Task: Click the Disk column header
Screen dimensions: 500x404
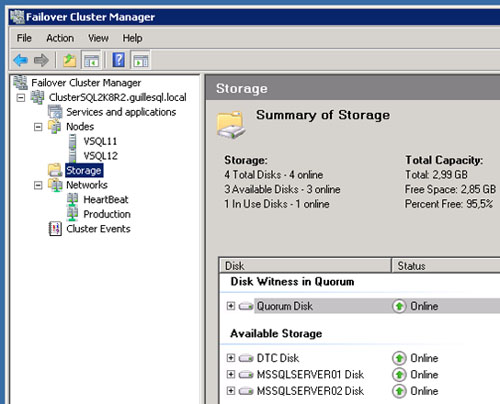Action: coord(305,266)
